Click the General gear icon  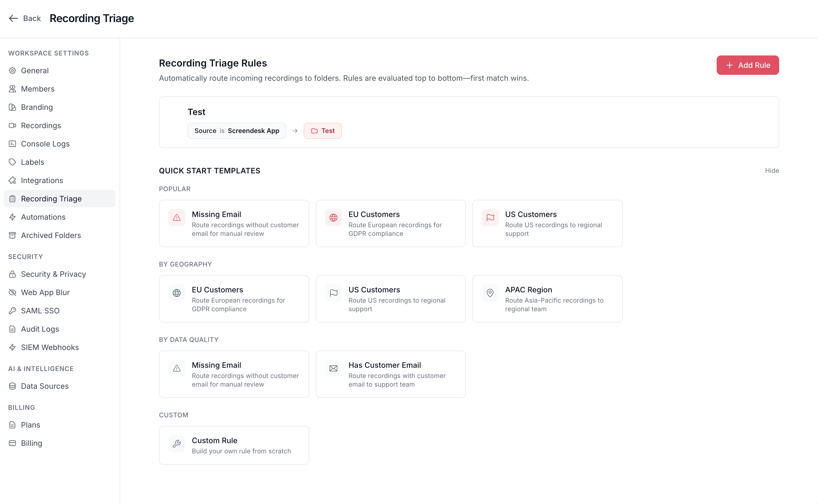12,71
